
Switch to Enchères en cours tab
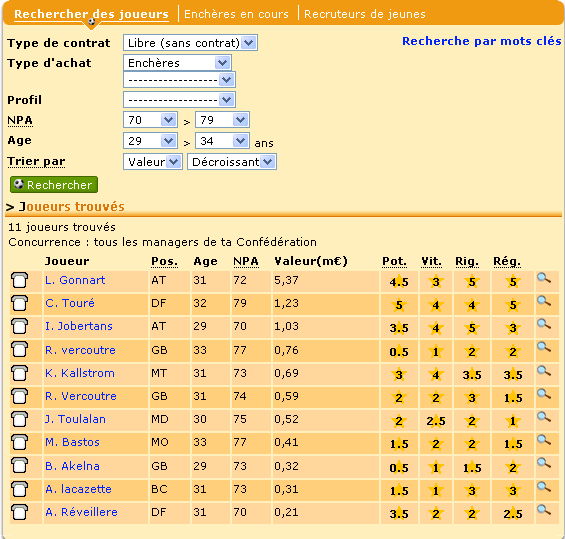tap(236, 14)
